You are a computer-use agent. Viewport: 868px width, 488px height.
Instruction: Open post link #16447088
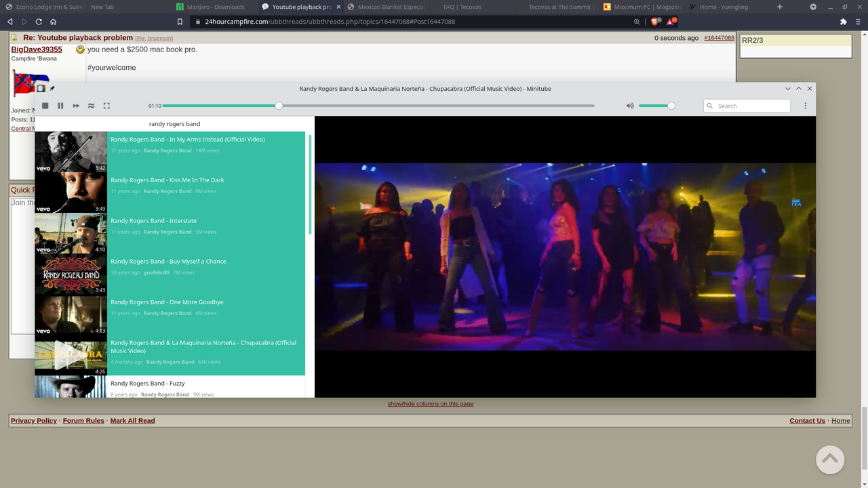[719, 38]
